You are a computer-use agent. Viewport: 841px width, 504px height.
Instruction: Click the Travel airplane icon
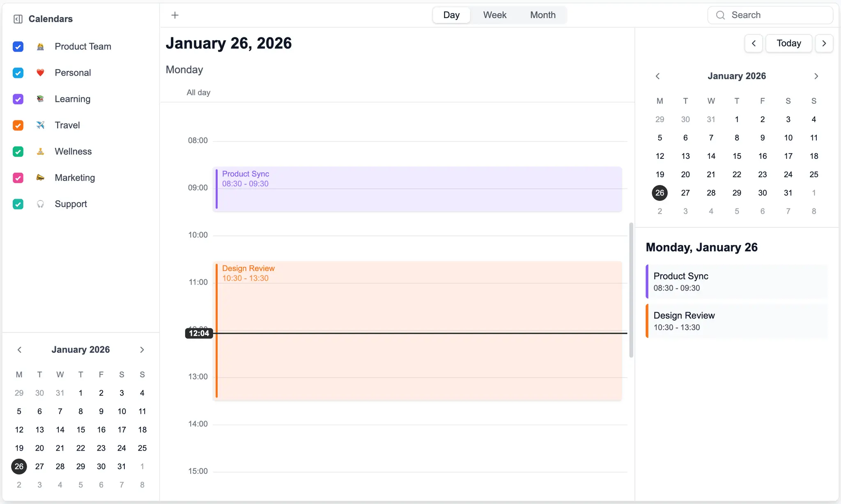[x=40, y=125]
